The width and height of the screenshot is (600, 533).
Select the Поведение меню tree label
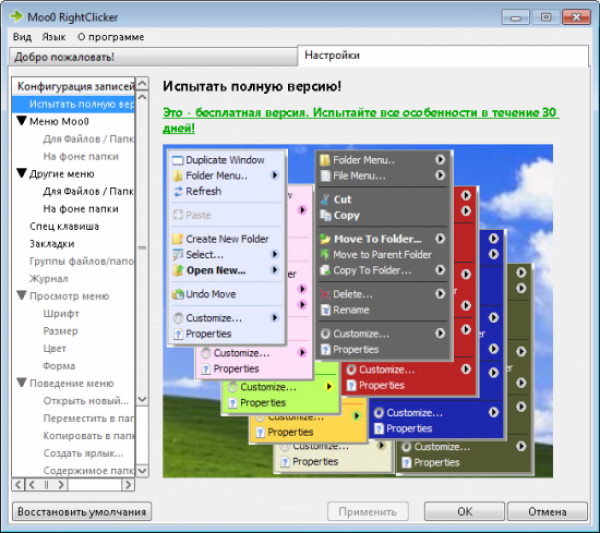pyautogui.click(x=72, y=383)
